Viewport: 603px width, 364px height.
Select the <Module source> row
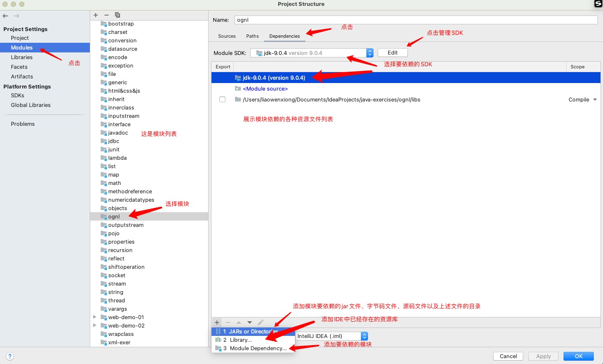tap(406, 88)
